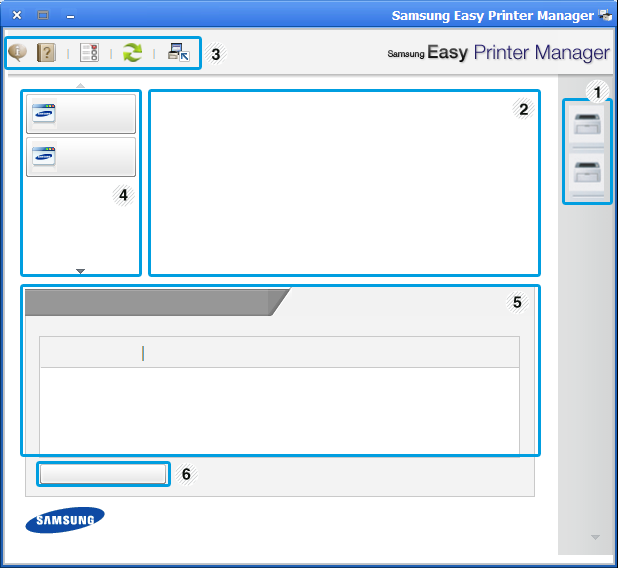Click inside the large printer information panel
Image resolution: width=618 pixels, height=568 pixels.
(343, 182)
